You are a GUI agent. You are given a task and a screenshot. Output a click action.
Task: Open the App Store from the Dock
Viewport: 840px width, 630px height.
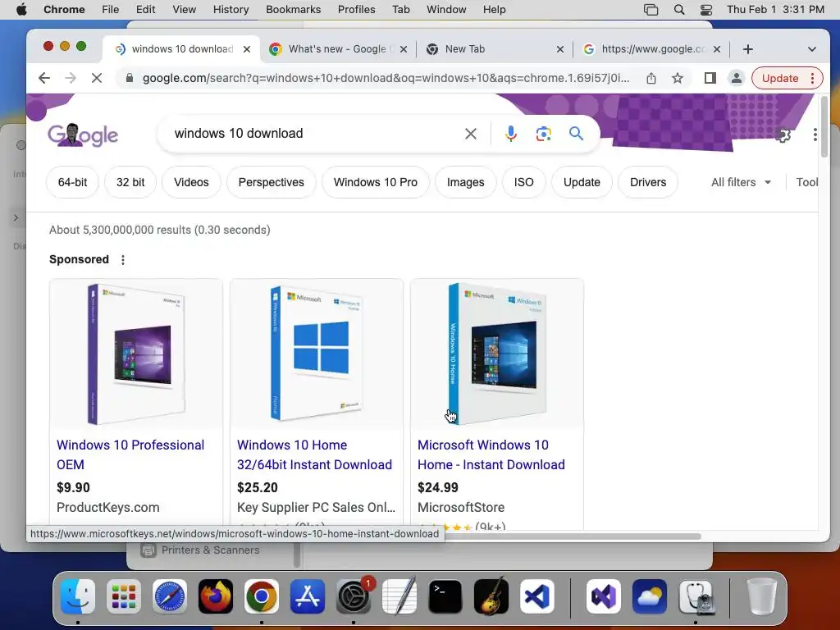(308, 596)
